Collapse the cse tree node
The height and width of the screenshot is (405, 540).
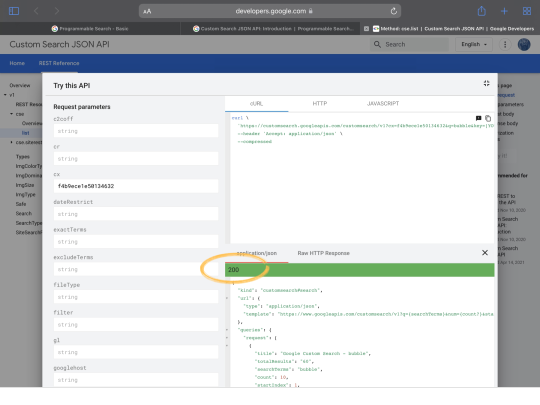11,114
